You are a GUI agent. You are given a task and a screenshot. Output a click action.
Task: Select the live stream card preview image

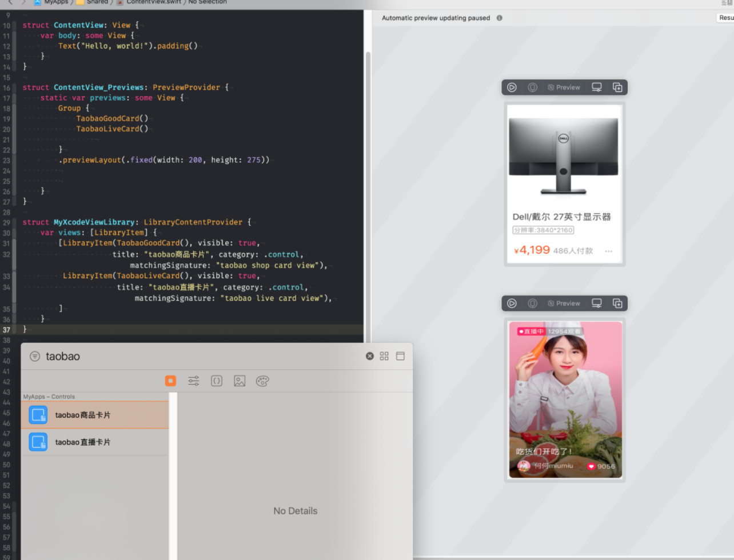pos(565,399)
